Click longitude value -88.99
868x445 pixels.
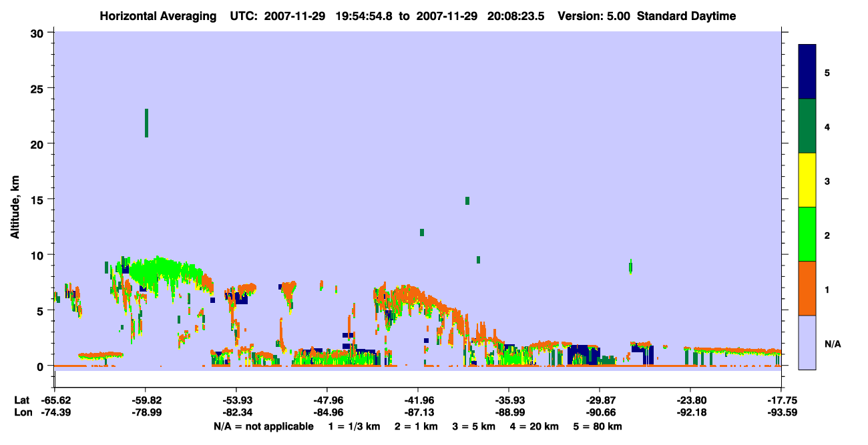tap(509, 412)
